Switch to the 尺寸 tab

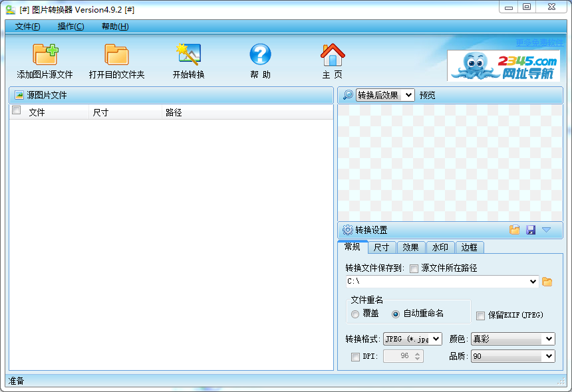[x=382, y=247]
